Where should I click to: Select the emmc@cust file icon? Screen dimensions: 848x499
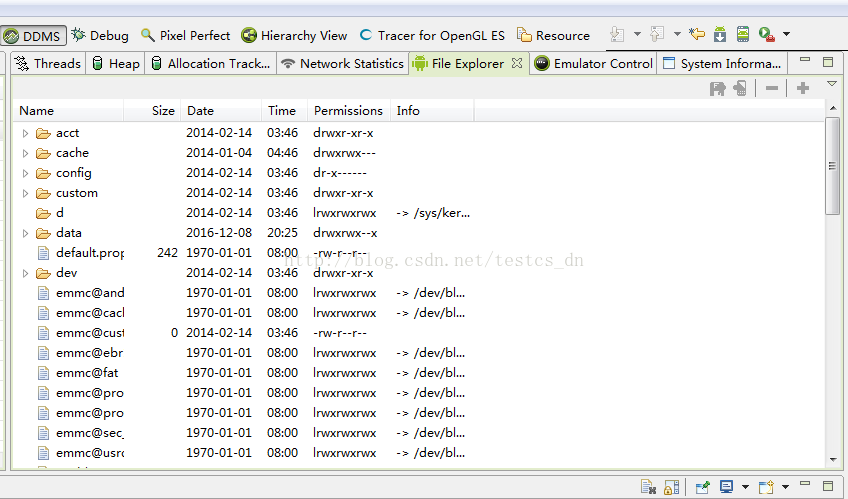coord(43,333)
